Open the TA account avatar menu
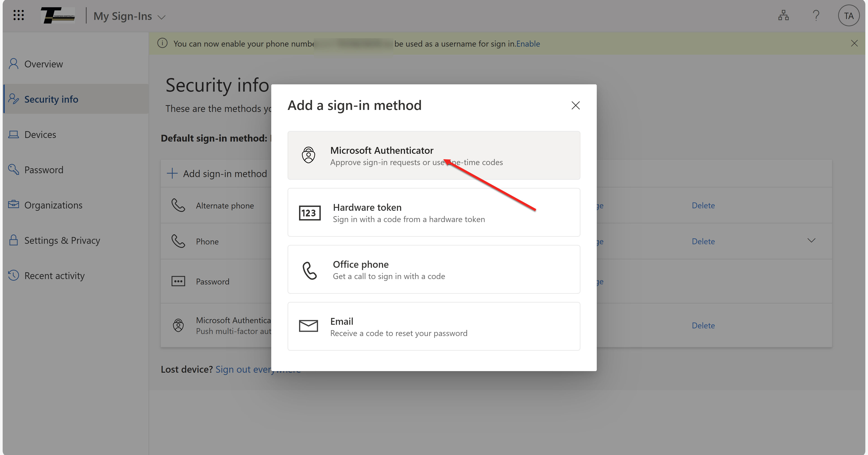868x455 pixels. (849, 16)
